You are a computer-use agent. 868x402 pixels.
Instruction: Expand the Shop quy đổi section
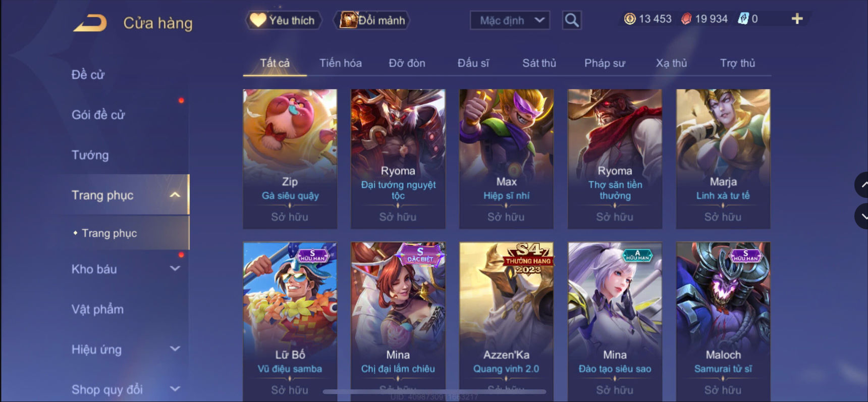[x=175, y=389]
